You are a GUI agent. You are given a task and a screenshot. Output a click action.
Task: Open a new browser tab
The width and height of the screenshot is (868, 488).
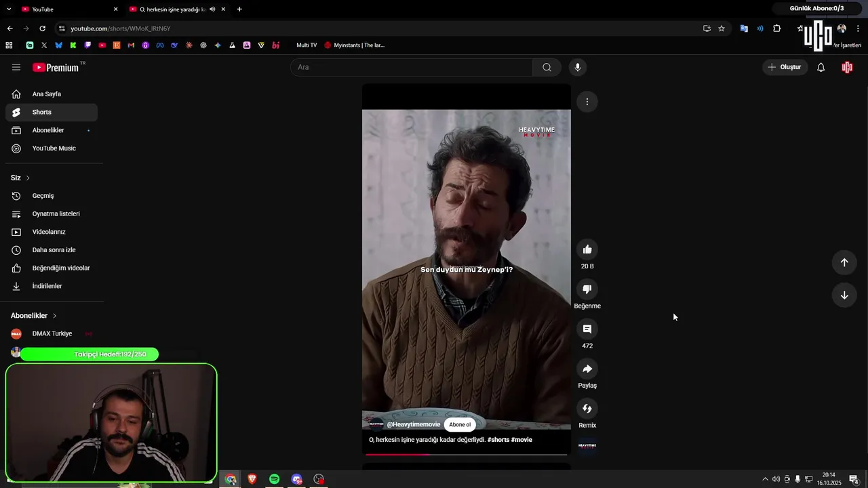[x=239, y=9]
